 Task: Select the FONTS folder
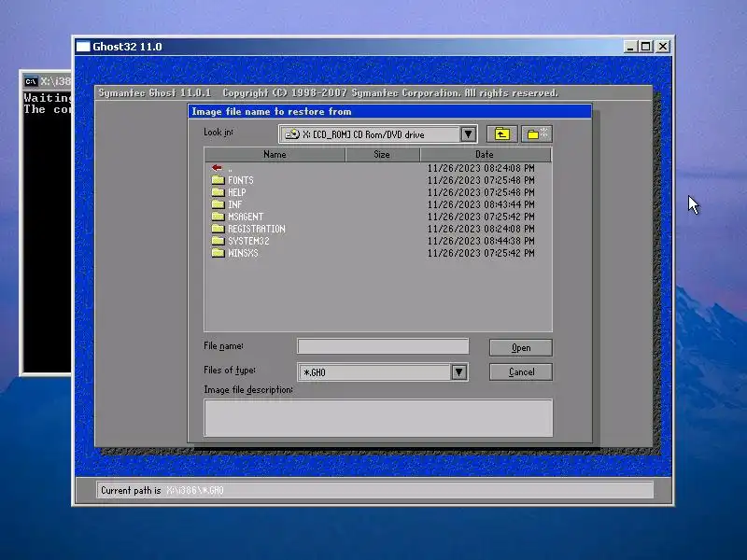241,180
